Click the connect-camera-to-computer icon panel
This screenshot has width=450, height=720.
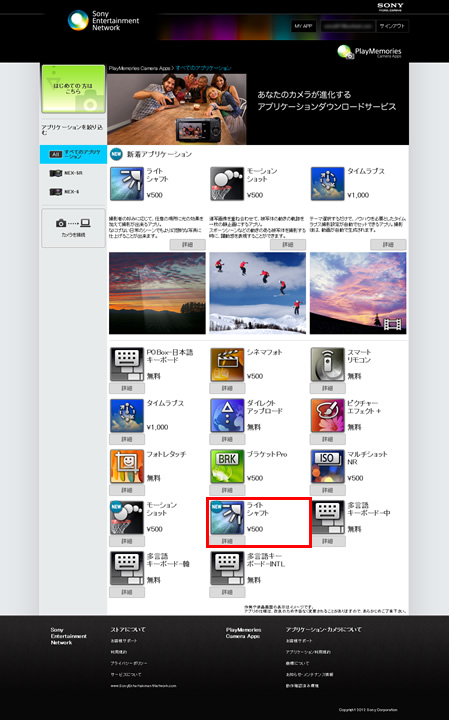(73, 228)
